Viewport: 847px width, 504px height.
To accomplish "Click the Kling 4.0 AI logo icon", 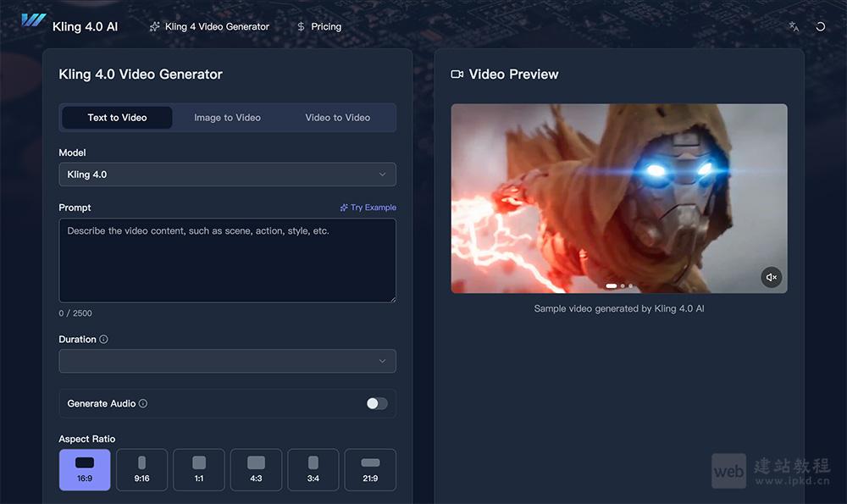I will pyautogui.click(x=34, y=21).
